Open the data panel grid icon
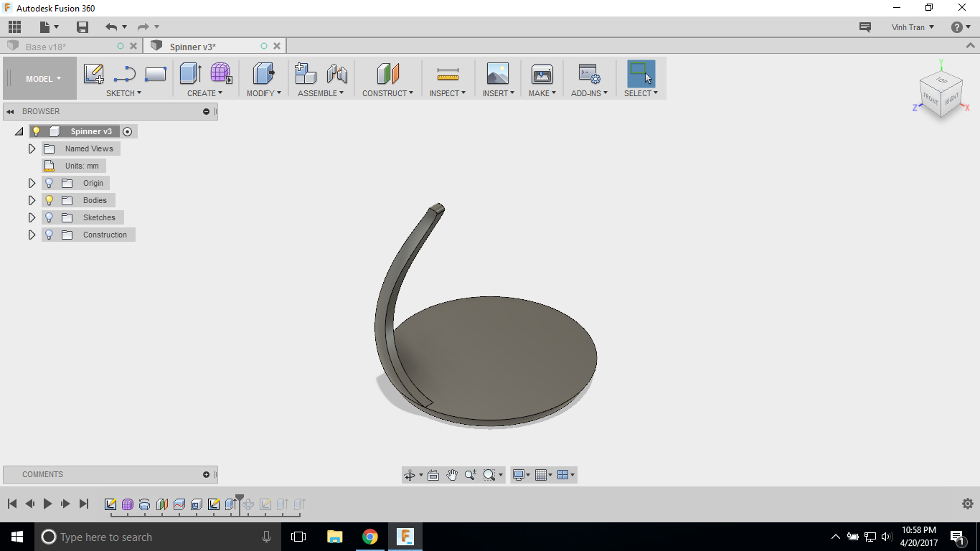The height and width of the screenshot is (551, 980). pyautogui.click(x=14, y=27)
